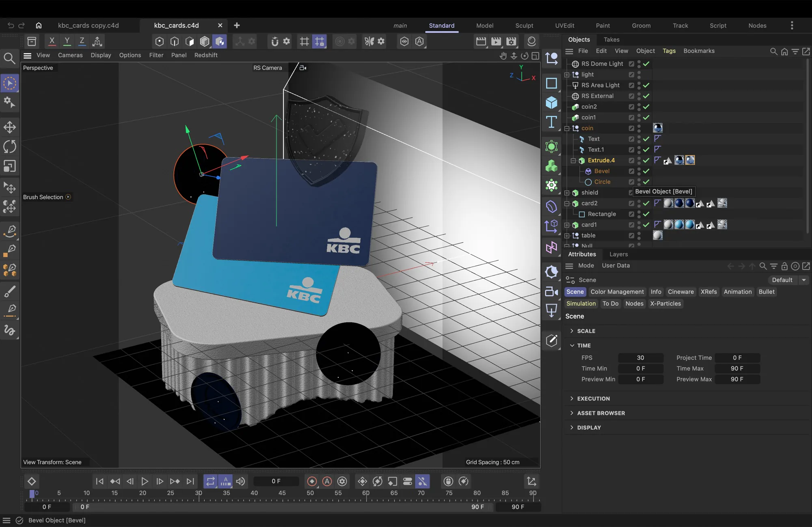Toggle layer box for RS Area Light

[x=631, y=85]
